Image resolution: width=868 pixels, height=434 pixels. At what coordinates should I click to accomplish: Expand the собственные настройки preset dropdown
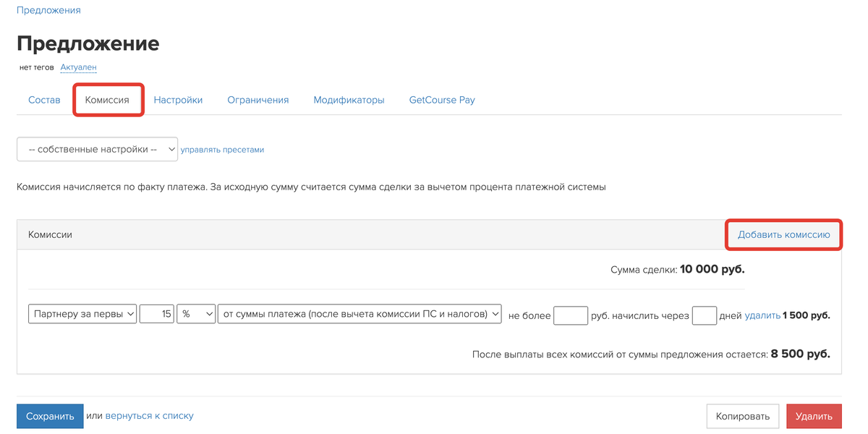97,150
